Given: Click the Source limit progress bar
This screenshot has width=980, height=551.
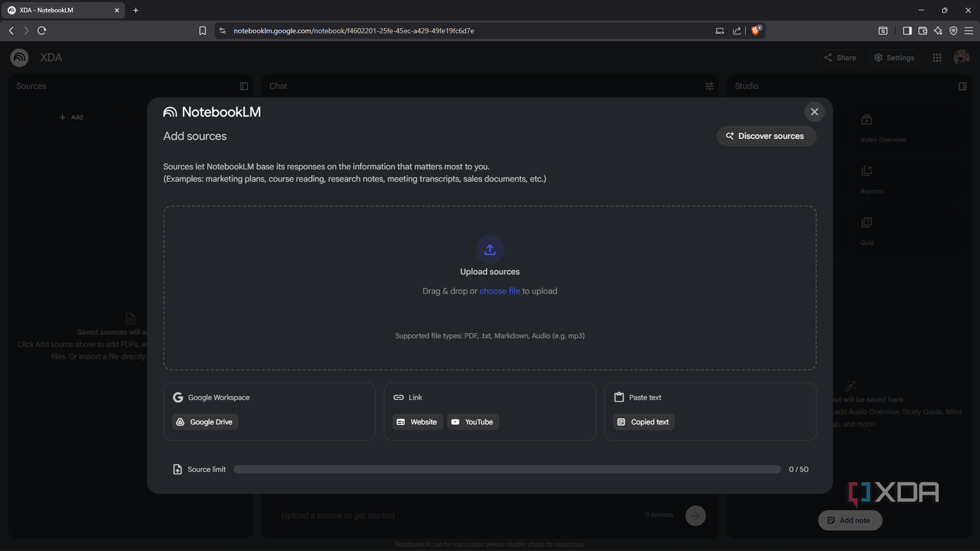Looking at the screenshot, I should pyautogui.click(x=507, y=469).
